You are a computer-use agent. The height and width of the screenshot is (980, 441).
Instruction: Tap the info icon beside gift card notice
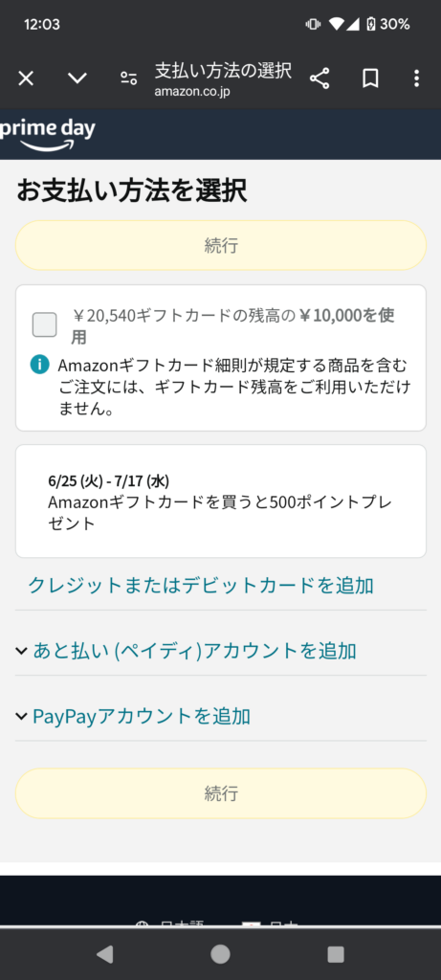38,365
